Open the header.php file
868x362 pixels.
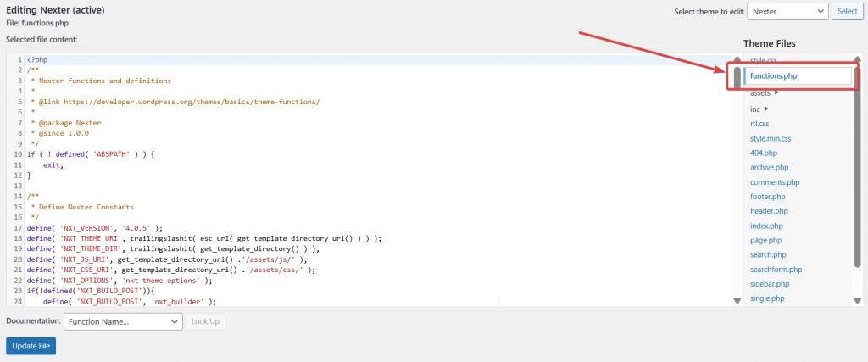point(769,211)
